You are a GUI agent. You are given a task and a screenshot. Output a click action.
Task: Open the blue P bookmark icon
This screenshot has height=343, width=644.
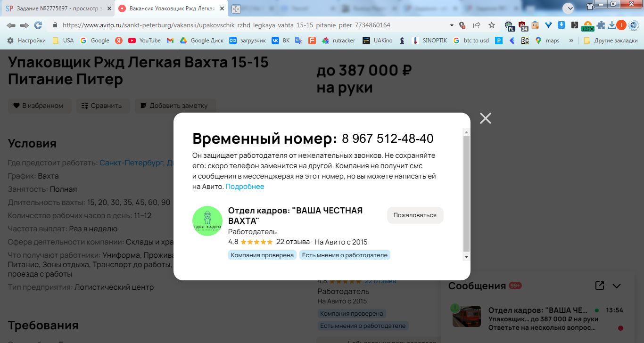click(x=498, y=41)
